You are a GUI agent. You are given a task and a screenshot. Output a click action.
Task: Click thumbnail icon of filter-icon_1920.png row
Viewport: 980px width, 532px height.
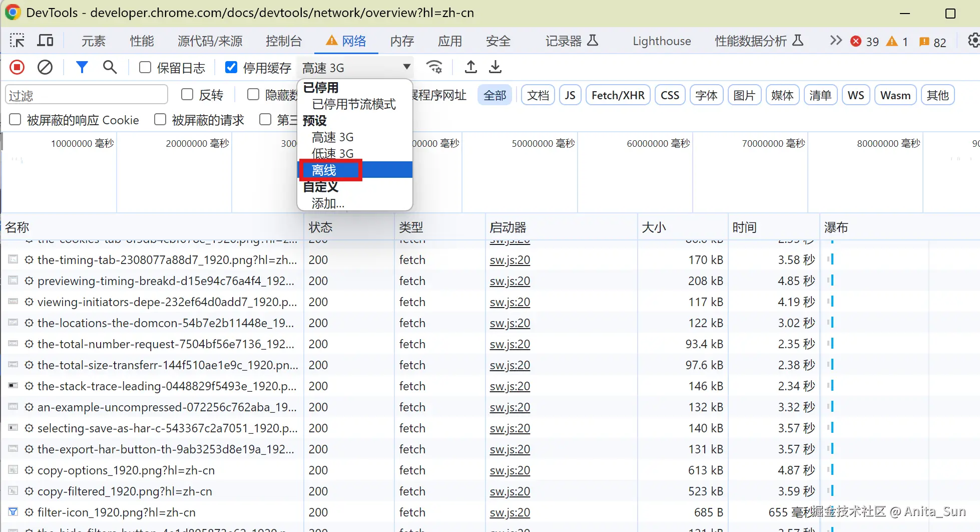(x=13, y=512)
